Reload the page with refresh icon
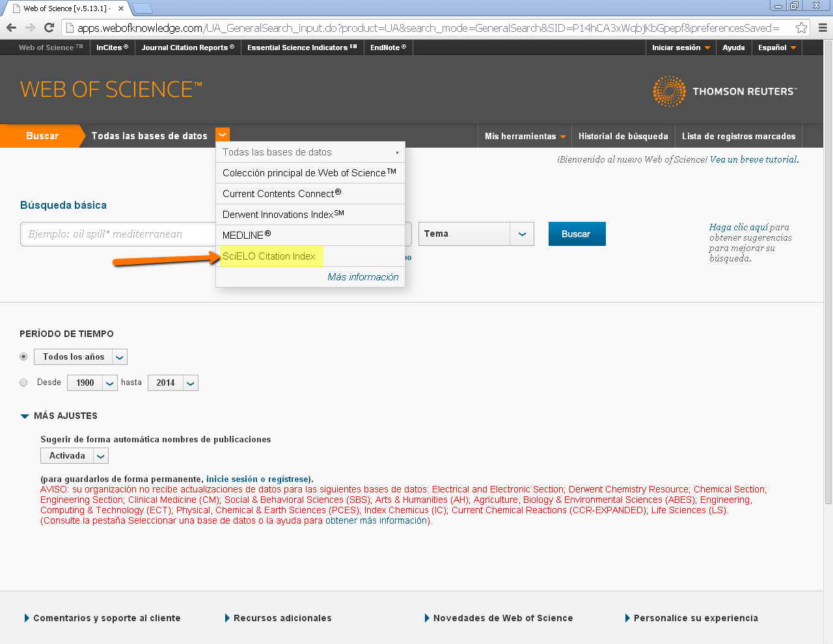Viewport: 833px width, 644px height. coord(49,27)
